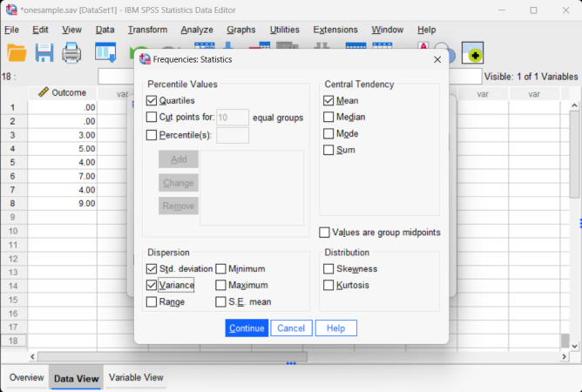Click the vertical scrollbar down arrow
582x392 pixels.
[574, 346]
